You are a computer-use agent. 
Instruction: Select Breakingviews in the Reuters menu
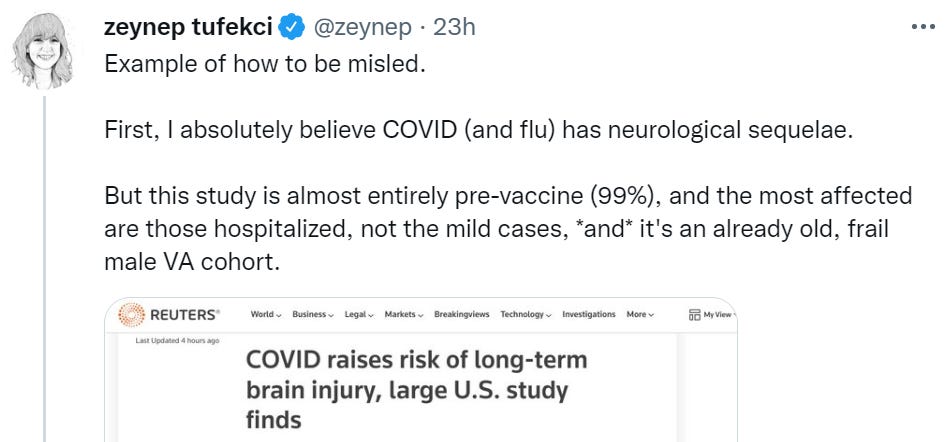(461, 315)
